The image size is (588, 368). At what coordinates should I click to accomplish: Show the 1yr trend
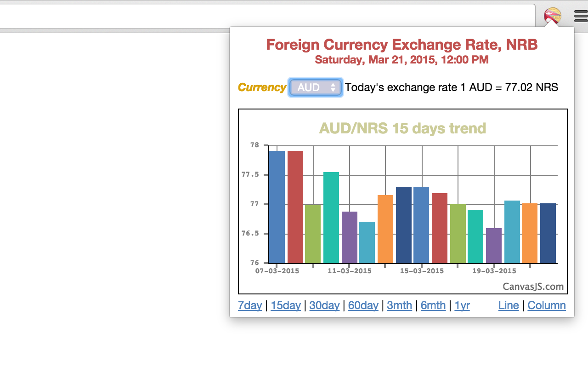462,305
